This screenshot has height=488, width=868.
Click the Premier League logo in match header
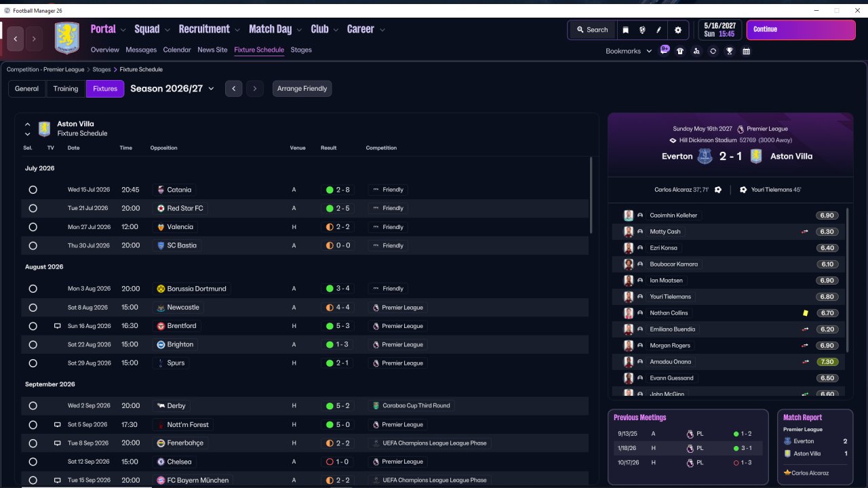point(741,129)
